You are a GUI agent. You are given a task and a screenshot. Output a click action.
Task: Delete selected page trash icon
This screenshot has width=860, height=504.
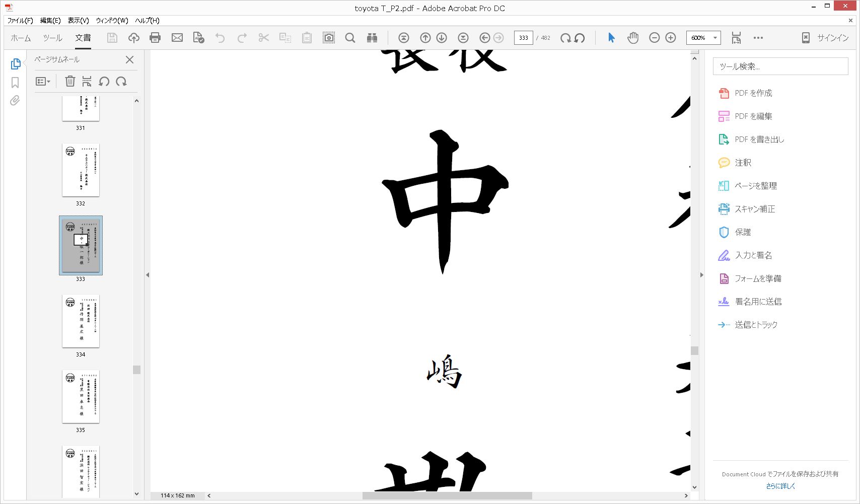point(70,81)
